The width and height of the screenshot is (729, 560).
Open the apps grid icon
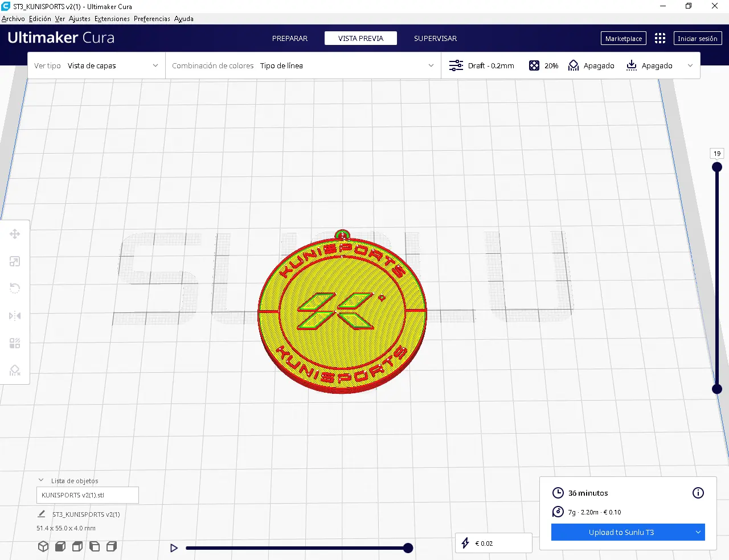[x=660, y=38]
